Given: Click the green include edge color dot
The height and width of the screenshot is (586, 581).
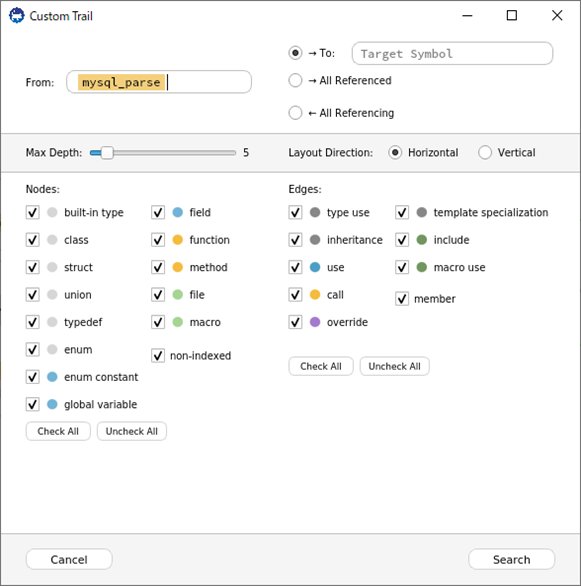Looking at the screenshot, I should pyautogui.click(x=421, y=240).
